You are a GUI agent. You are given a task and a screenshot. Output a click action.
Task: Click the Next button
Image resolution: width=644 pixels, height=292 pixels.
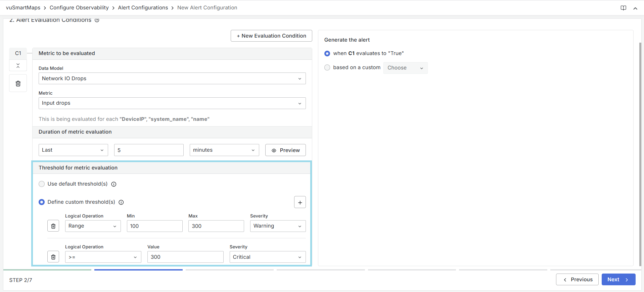tap(618, 280)
